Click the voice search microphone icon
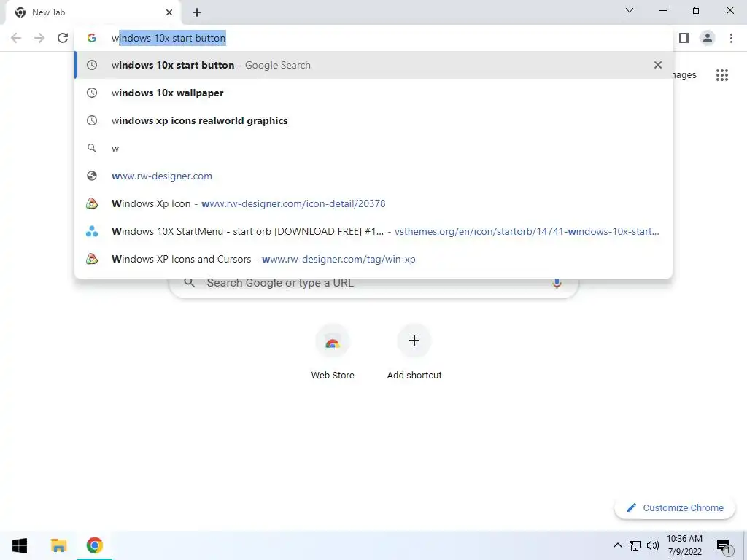747x560 pixels. pos(557,284)
